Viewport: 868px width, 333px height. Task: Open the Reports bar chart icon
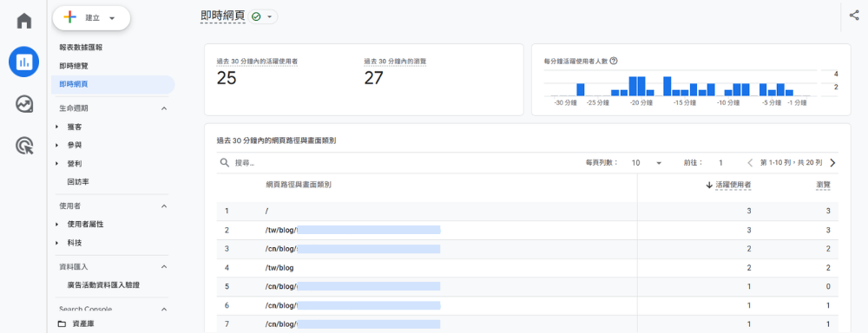click(23, 62)
